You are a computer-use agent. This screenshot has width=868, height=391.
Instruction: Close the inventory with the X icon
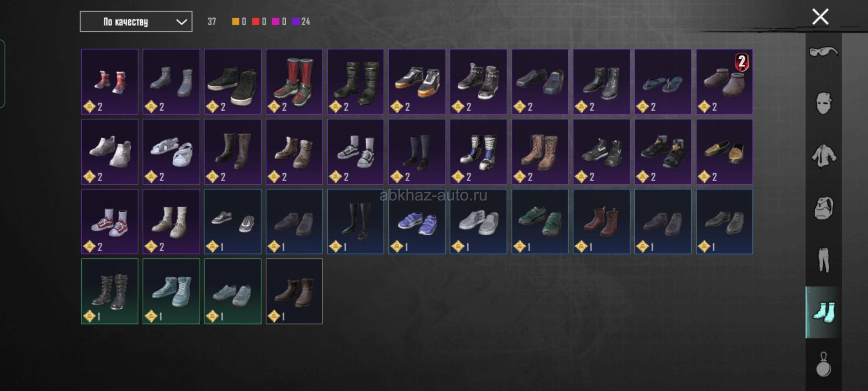pyautogui.click(x=820, y=17)
